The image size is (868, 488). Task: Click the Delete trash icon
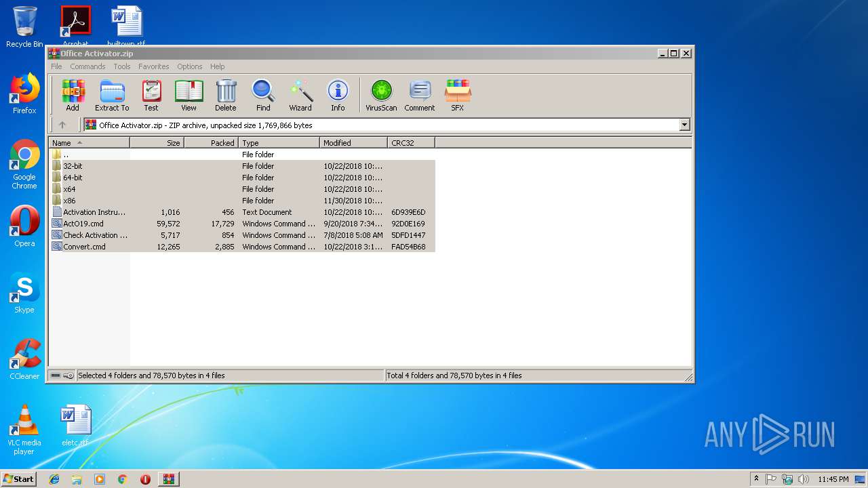[x=226, y=96]
